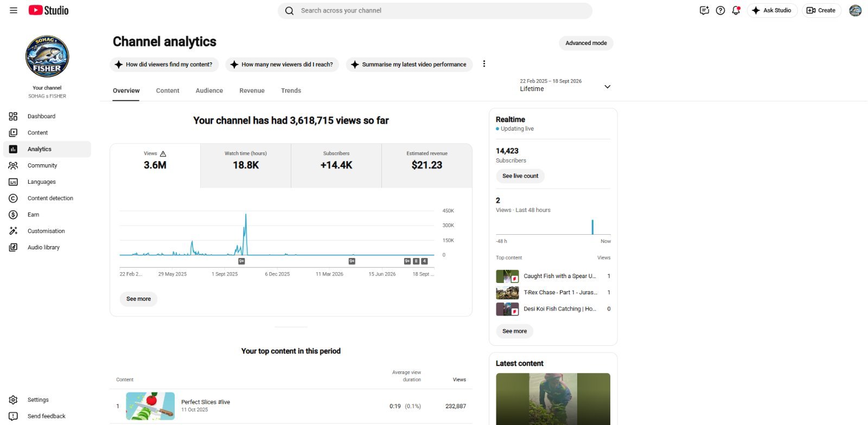Open the hamburger navigation menu

click(x=14, y=10)
